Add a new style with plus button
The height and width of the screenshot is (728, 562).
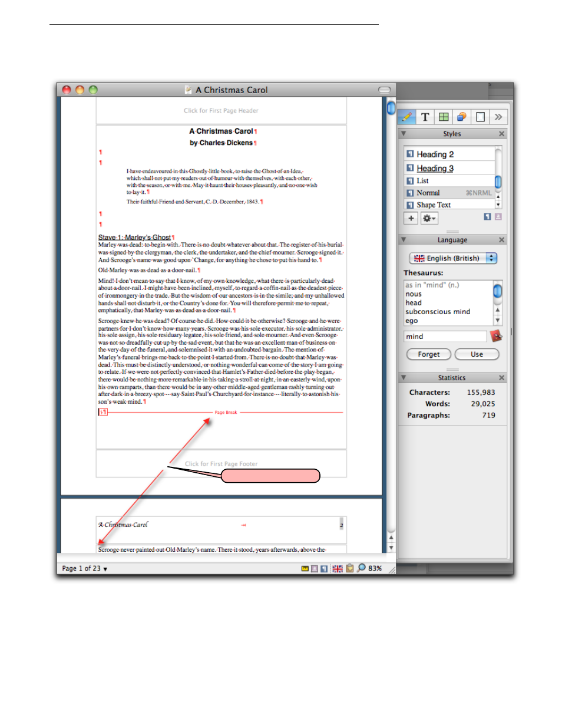click(411, 218)
